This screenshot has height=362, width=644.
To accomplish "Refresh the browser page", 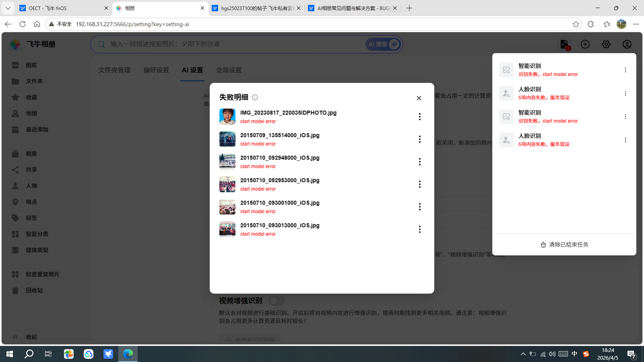I will pyautogui.click(x=23, y=24).
